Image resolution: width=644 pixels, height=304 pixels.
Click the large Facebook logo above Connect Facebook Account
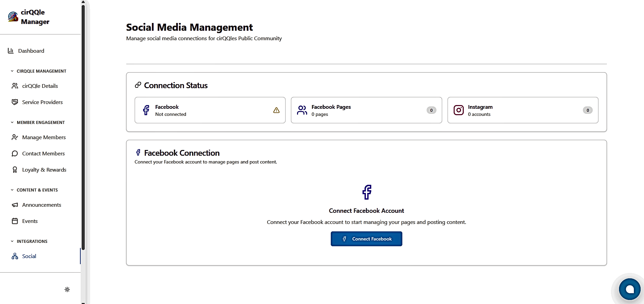coord(367,192)
